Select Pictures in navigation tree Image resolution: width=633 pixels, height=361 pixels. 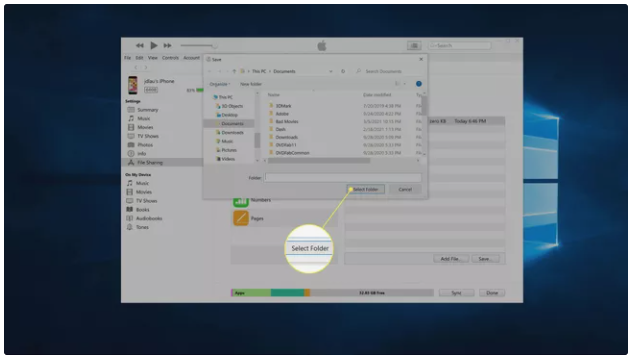pyautogui.click(x=227, y=150)
